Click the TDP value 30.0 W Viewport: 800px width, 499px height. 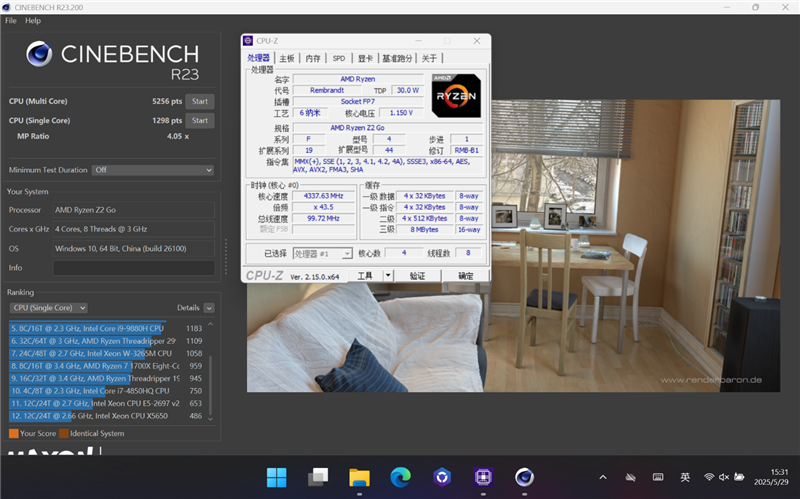click(408, 90)
